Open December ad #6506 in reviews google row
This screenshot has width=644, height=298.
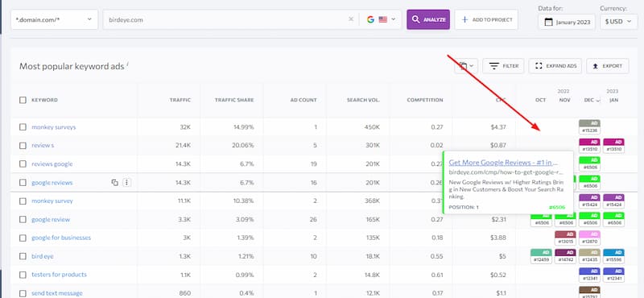tap(589, 163)
